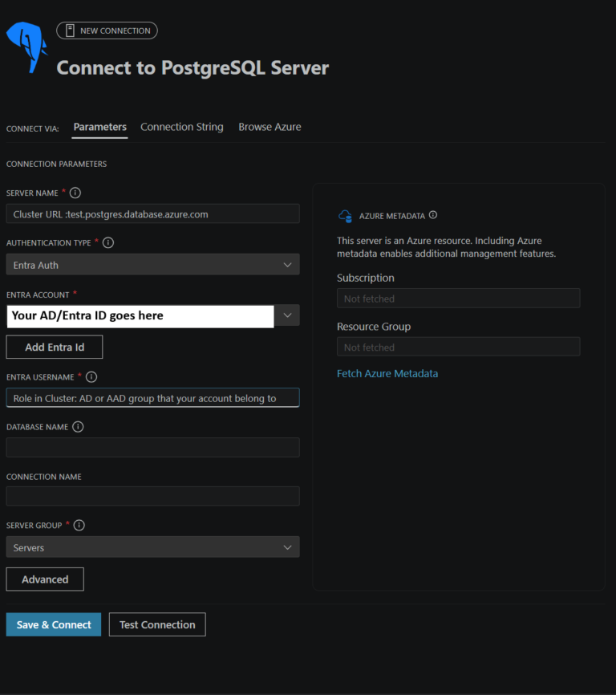This screenshot has height=695, width=616.
Task: Switch to the Parameters tab
Action: pyautogui.click(x=99, y=127)
